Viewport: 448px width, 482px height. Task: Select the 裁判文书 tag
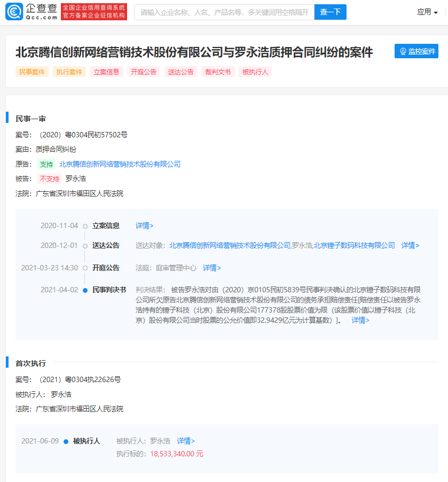(x=218, y=72)
